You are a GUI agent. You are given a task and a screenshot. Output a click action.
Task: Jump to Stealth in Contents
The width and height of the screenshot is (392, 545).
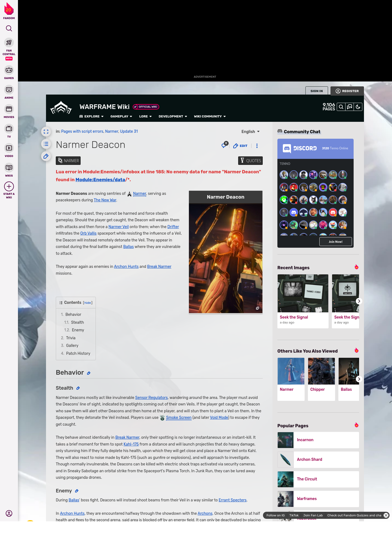click(x=77, y=322)
